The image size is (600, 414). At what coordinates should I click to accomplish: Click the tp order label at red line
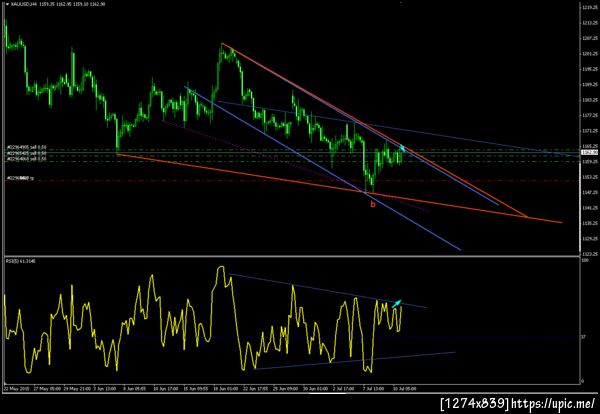click(x=21, y=178)
